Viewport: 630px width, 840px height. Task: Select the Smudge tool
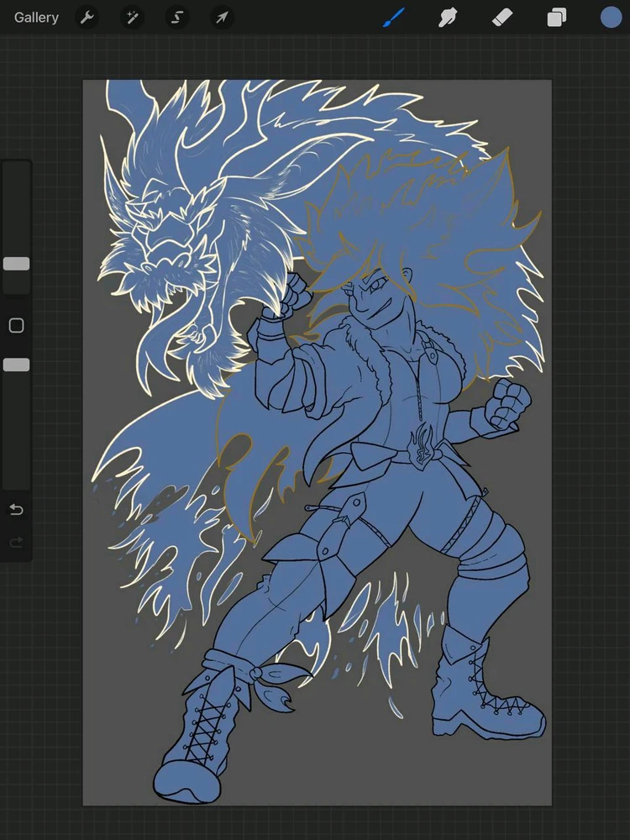pos(448,18)
